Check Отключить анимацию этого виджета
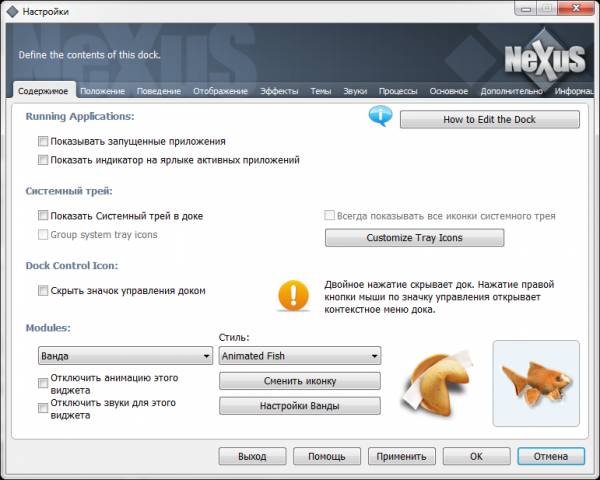The width and height of the screenshot is (600, 480). click(43, 383)
